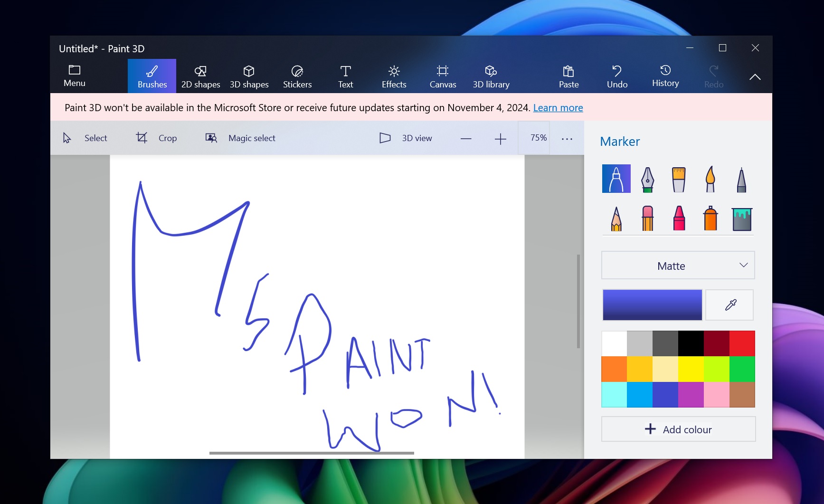Activate the Crop tool
This screenshot has height=504, width=824.
point(156,138)
